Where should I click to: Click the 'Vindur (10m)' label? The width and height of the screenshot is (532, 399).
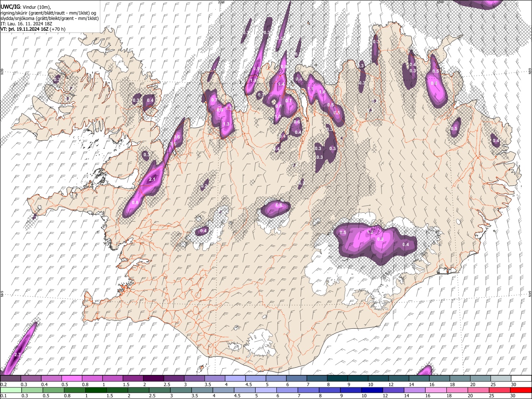pyautogui.click(x=37, y=7)
